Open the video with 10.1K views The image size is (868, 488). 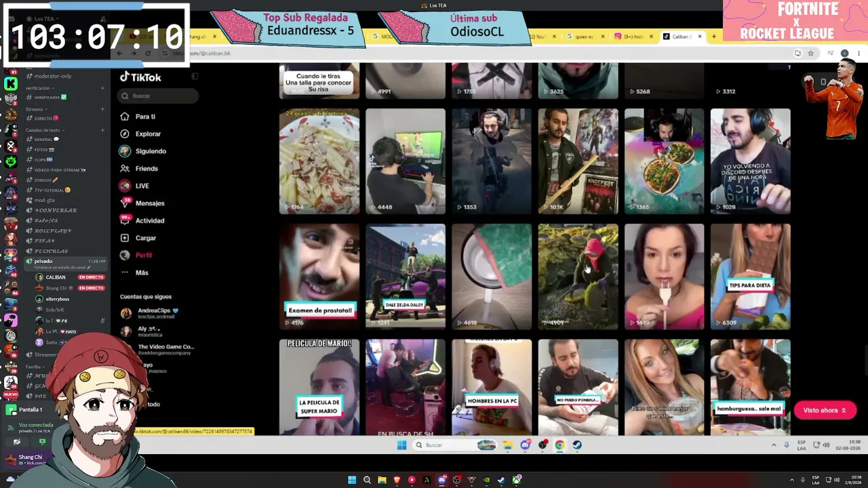click(x=578, y=161)
